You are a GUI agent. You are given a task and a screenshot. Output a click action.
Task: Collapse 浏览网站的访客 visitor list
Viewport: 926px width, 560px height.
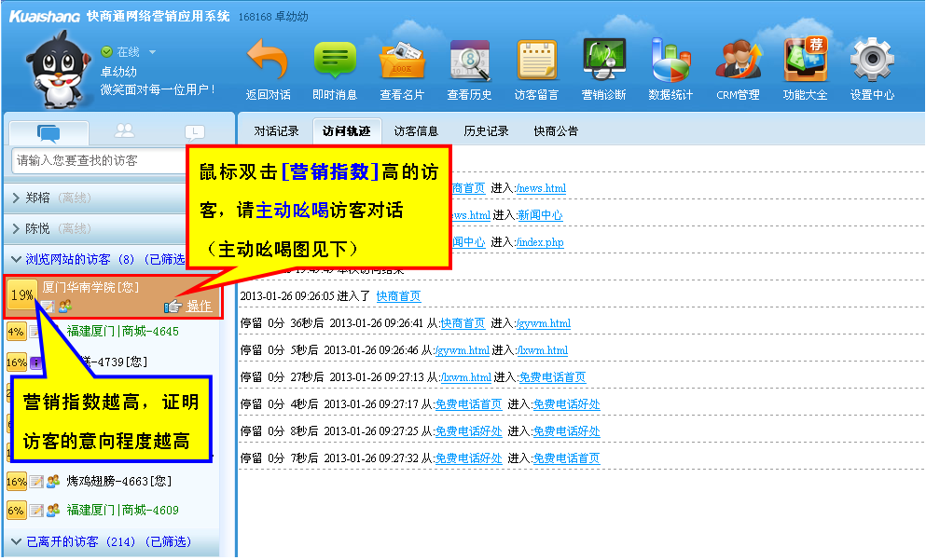tap(17, 259)
